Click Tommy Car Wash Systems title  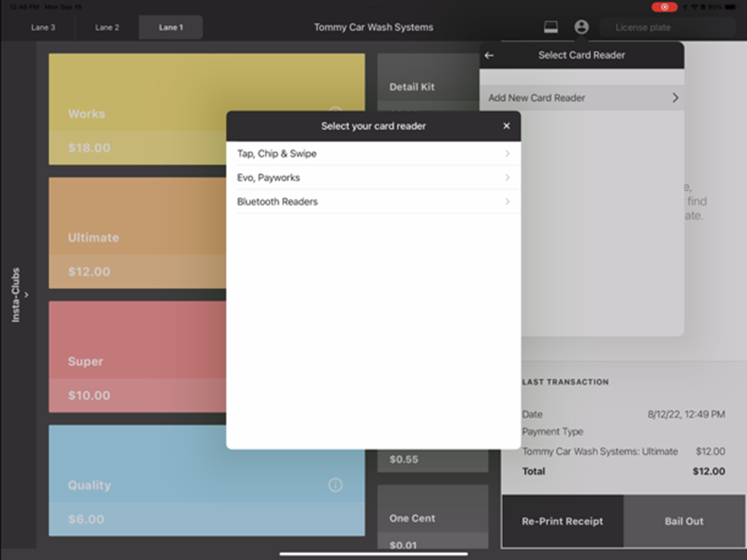(x=374, y=27)
